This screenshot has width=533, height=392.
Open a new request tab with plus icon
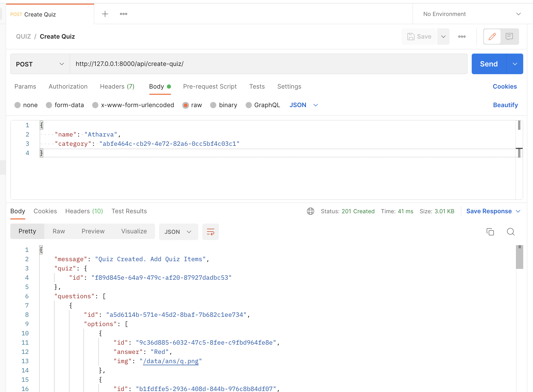[x=105, y=14]
